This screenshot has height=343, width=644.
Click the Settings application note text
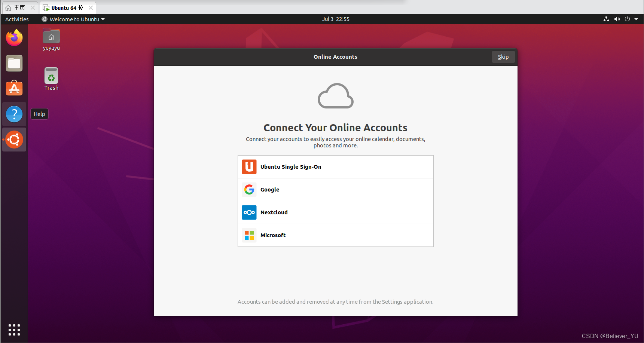coord(336,302)
